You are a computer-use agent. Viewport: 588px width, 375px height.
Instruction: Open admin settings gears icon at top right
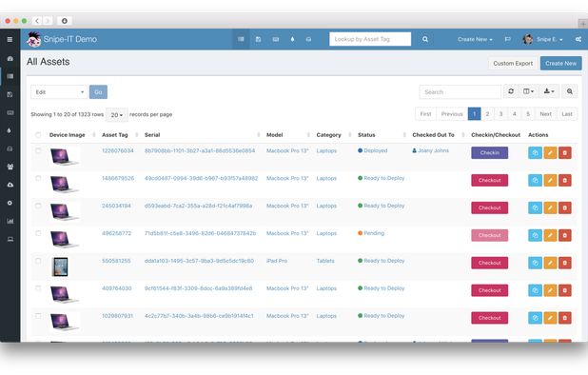pyautogui.click(x=578, y=39)
